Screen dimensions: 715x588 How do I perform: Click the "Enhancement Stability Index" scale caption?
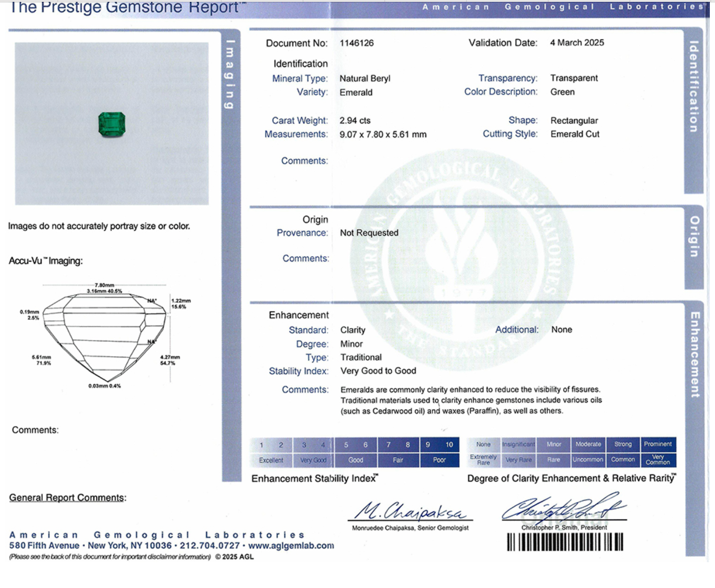tap(315, 479)
